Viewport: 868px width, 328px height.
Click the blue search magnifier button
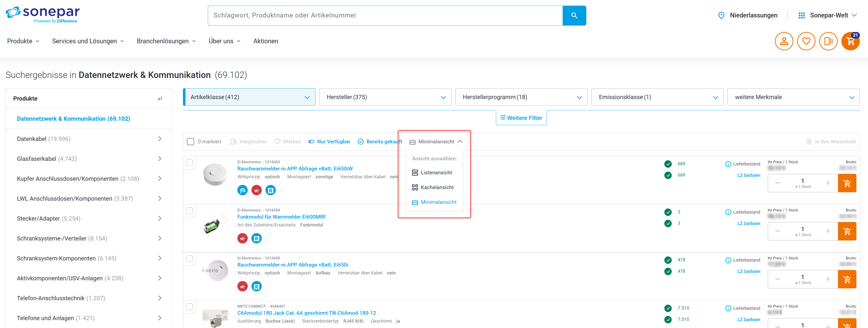click(574, 15)
